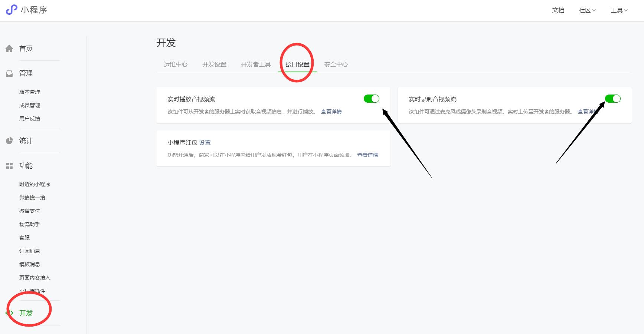Click 设置 link next to 小程序红包
The image size is (644, 334).
tap(205, 143)
